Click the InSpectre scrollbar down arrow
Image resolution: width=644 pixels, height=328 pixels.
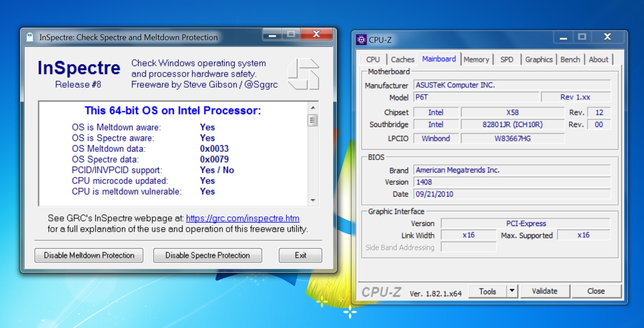click(x=313, y=201)
